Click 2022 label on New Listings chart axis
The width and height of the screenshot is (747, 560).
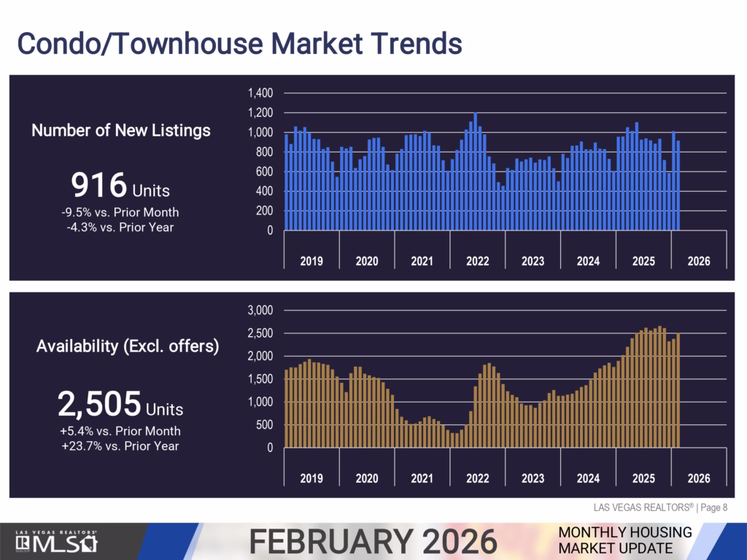click(x=477, y=261)
